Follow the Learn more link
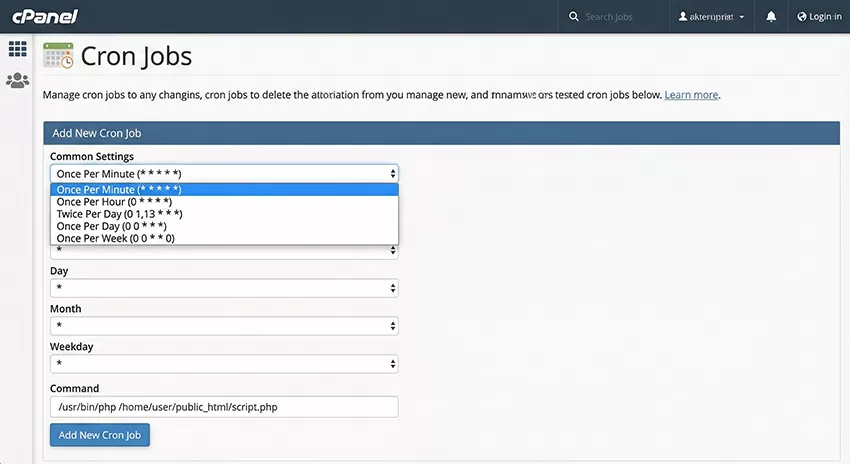Screen dimensions: 850x464 click(691, 95)
